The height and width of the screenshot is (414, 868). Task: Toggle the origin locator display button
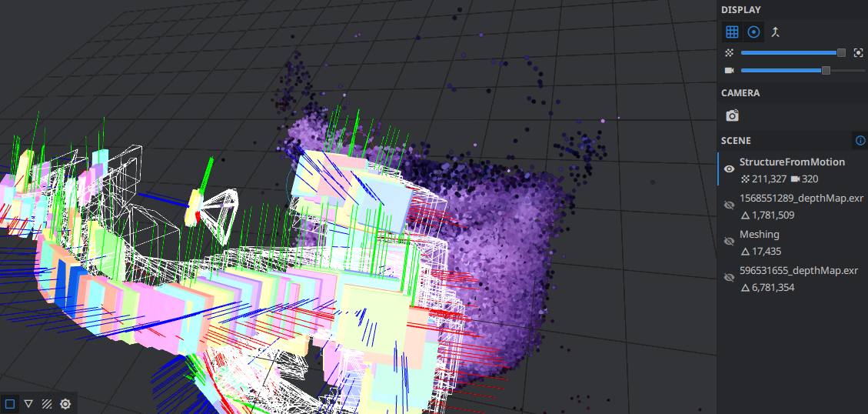coord(776,32)
